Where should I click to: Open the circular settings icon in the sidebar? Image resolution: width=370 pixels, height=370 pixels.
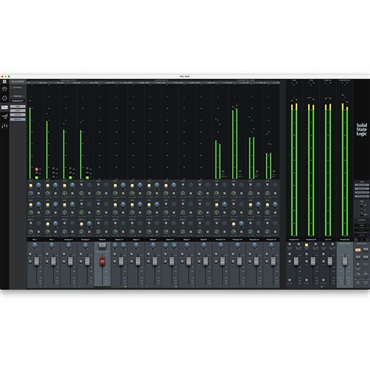(x=4, y=98)
